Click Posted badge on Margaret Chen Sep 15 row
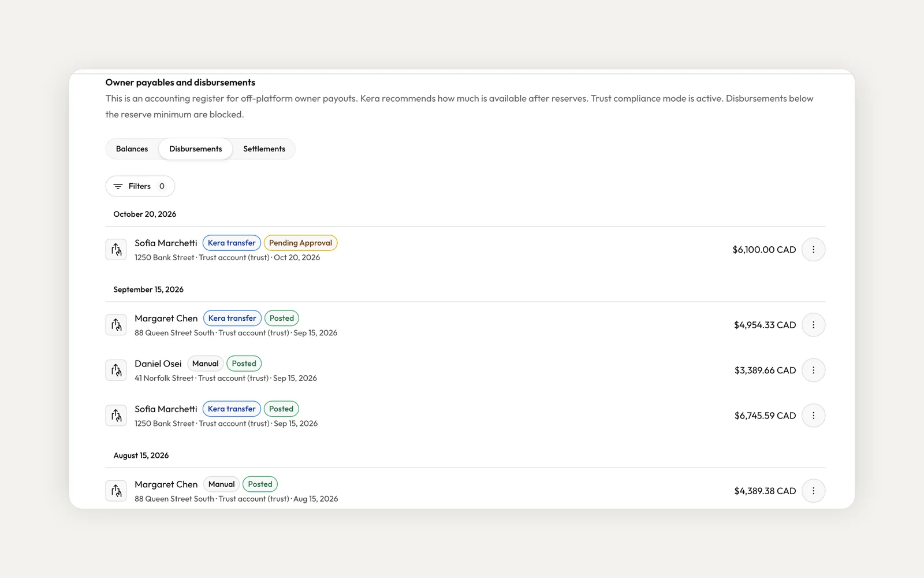This screenshot has height=578, width=924. pyautogui.click(x=282, y=318)
